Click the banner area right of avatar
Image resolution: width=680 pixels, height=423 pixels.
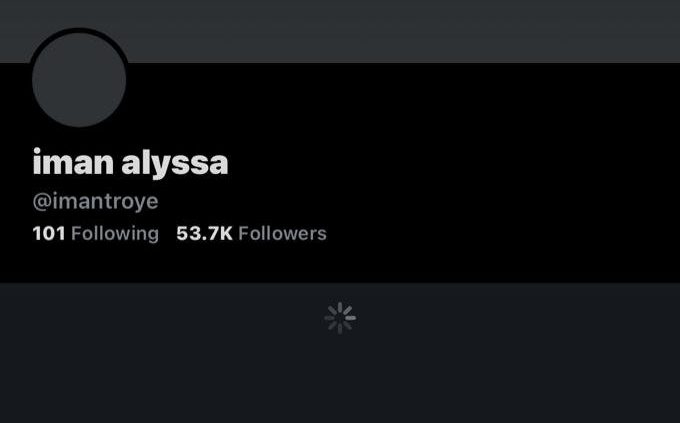403,31
